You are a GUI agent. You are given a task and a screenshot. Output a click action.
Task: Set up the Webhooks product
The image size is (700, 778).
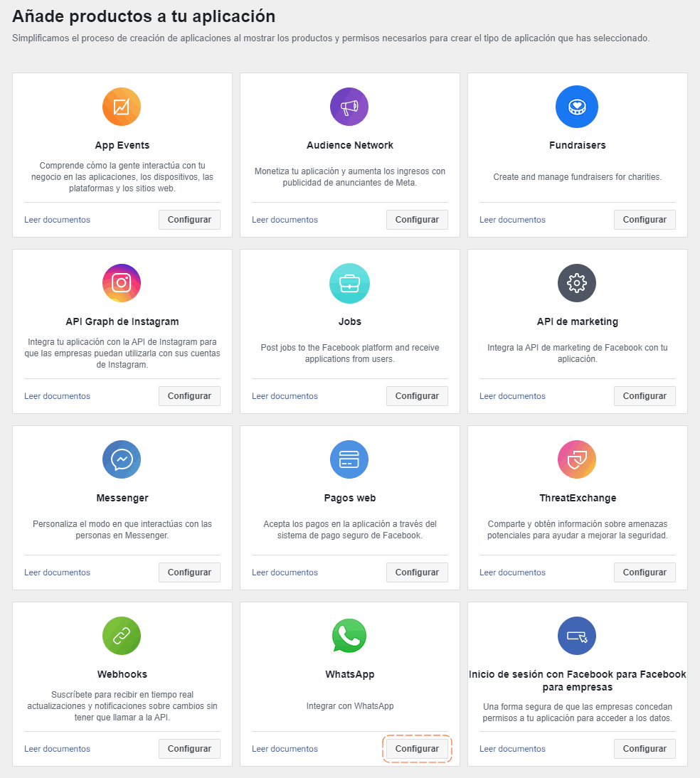[x=189, y=749]
